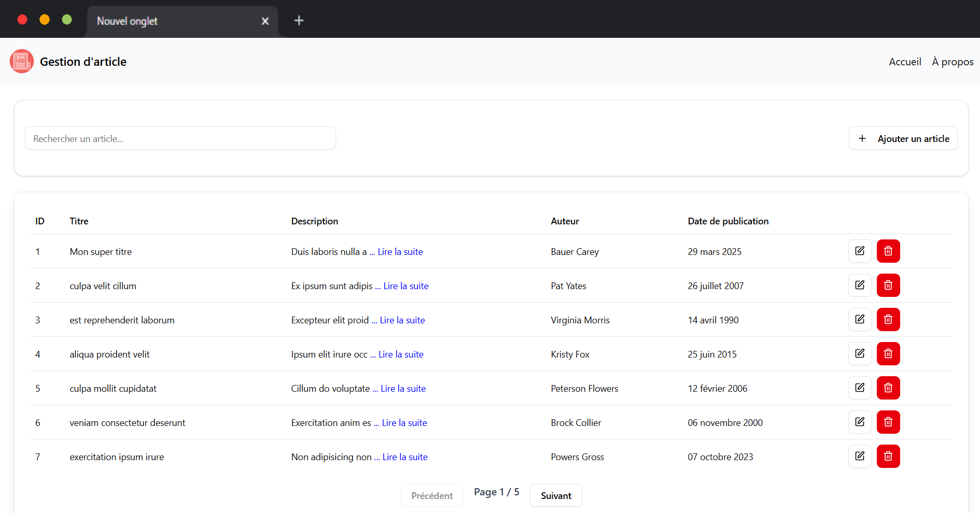Open the À propos page
Image resolution: width=980 pixels, height=513 pixels.
pyautogui.click(x=953, y=62)
